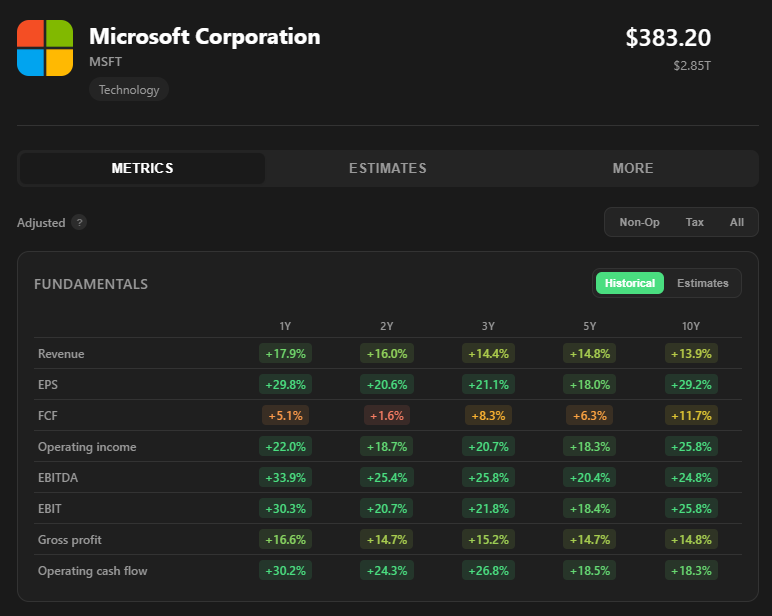The height and width of the screenshot is (616, 772).
Task: Select the Historical fundamentals view
Action: click(x=630, y=283)
